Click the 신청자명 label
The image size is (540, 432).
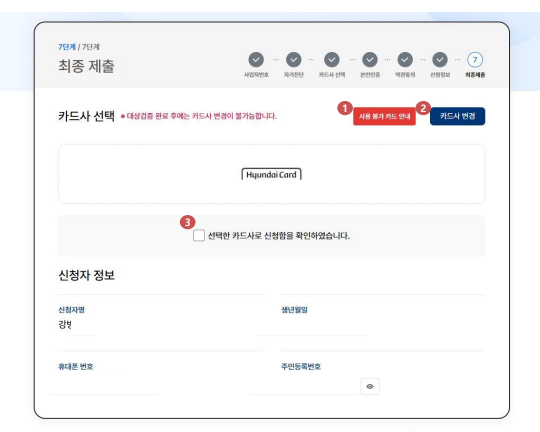pos(71,310)
